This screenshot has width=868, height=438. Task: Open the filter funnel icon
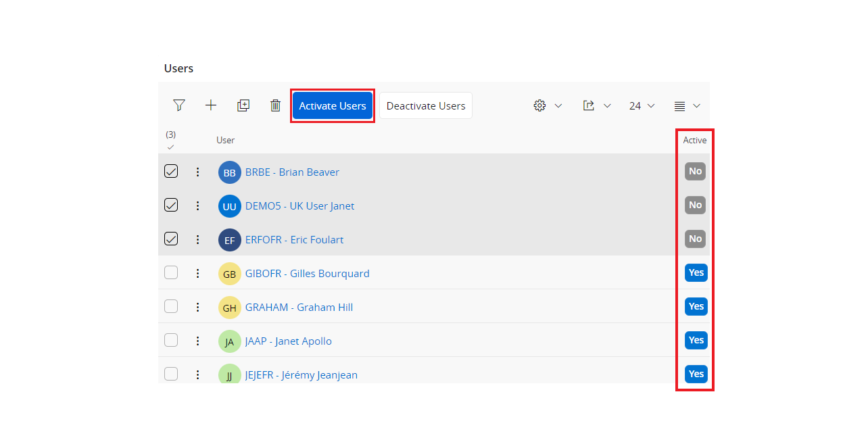point(178,105)
